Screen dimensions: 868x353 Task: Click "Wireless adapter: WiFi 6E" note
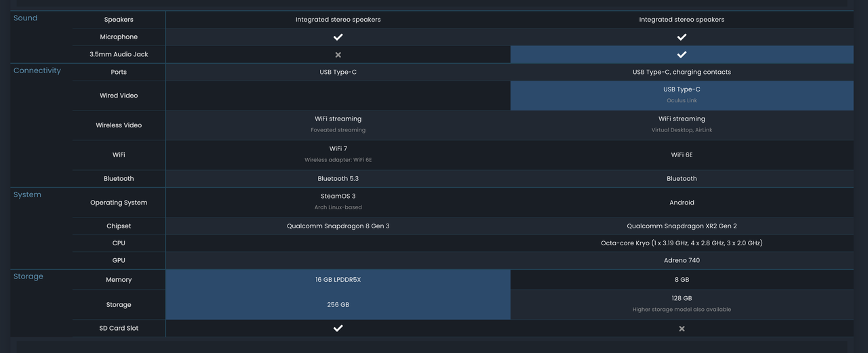coord(338,160)
